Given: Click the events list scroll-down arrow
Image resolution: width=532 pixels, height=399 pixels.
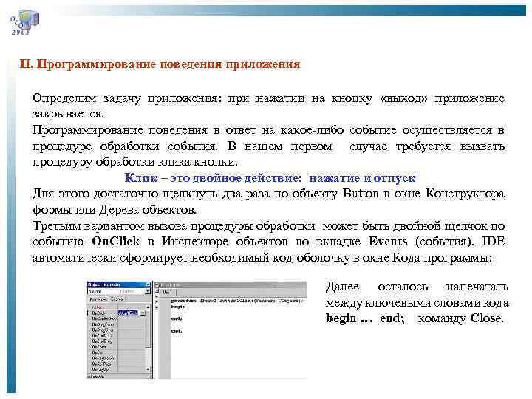Looking at the screenshot, I should pyautogui.click(x=148, y=369).
